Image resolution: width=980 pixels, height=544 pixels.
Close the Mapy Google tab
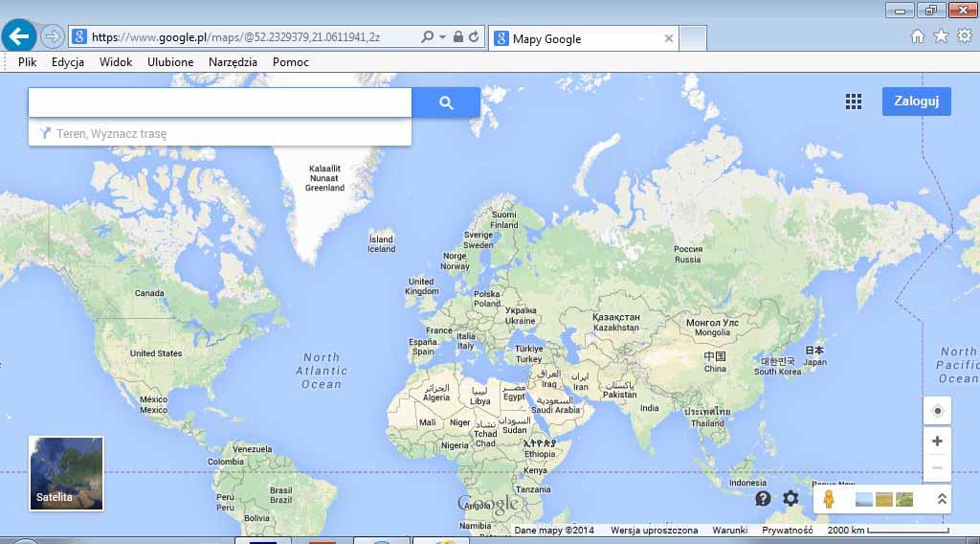click(669, 38)
